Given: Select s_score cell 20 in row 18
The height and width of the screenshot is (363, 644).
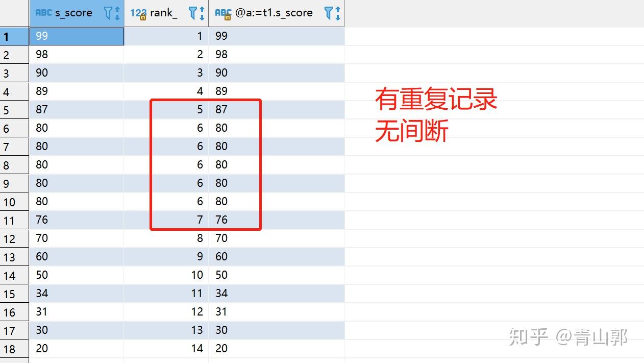Looking at the screenshot, I should (77, 349).
